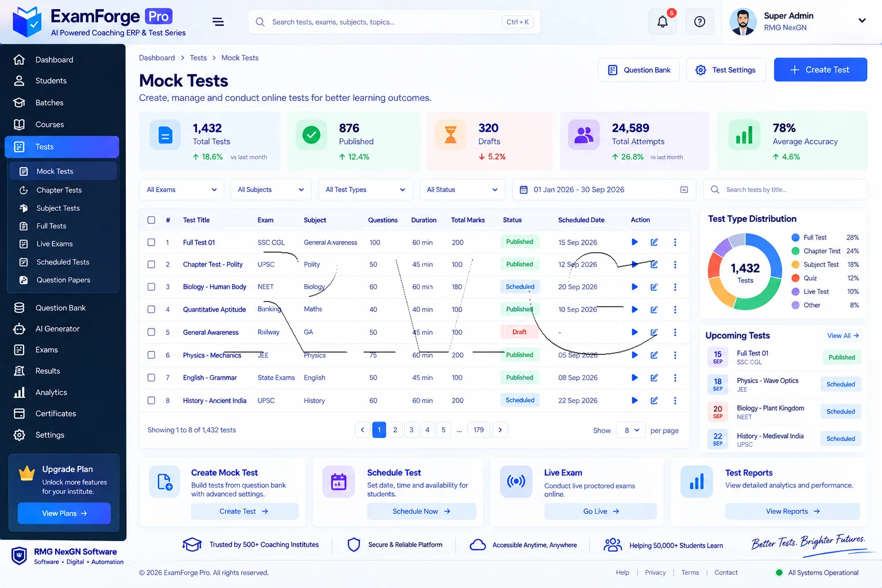
Task: Select the History - Ancient India row checkbox
Action: click(152, 401)
